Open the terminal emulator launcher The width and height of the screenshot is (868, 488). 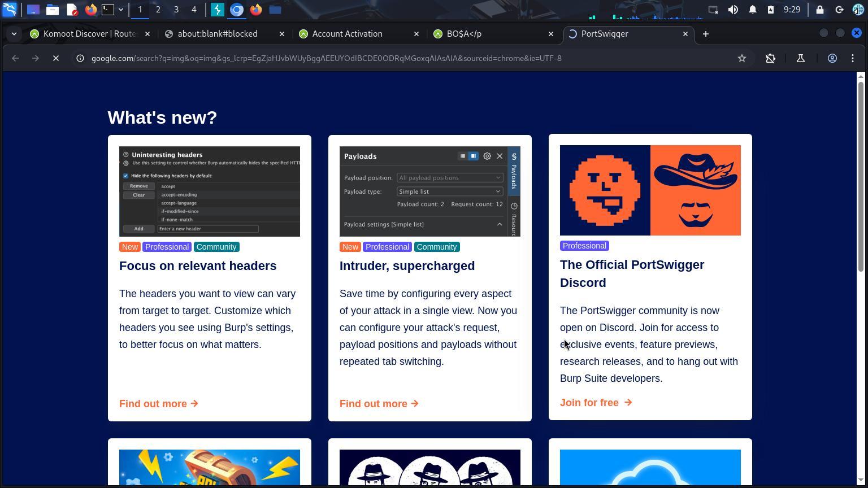point(108,10)
